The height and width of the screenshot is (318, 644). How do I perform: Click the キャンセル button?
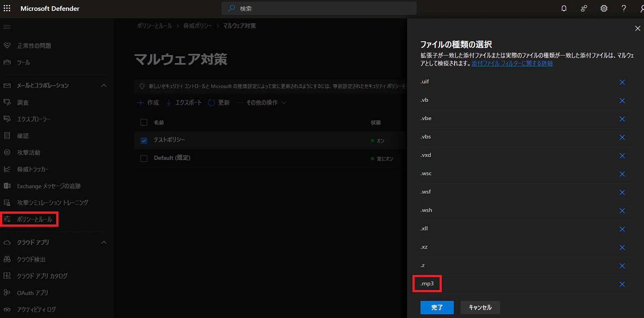click(480, 308)
